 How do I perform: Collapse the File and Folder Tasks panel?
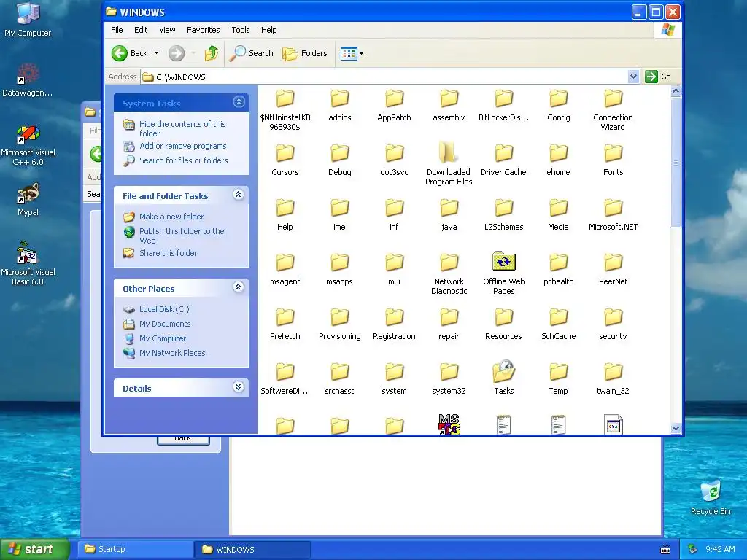pyautogui.click(x=239, y=194)
